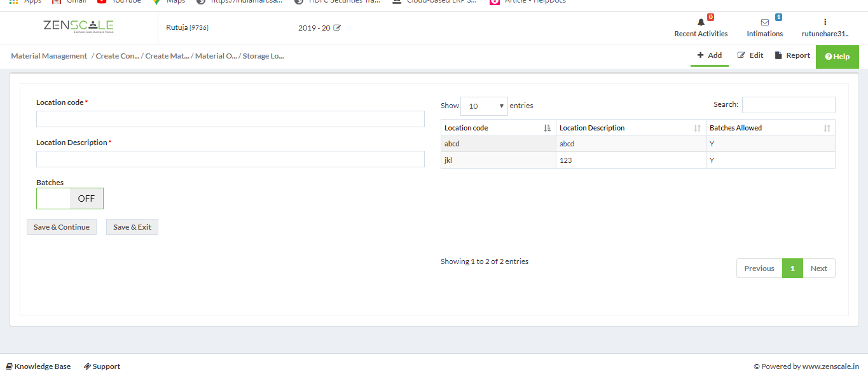Click rutunehare31.. username text

(x=825, y=34)
